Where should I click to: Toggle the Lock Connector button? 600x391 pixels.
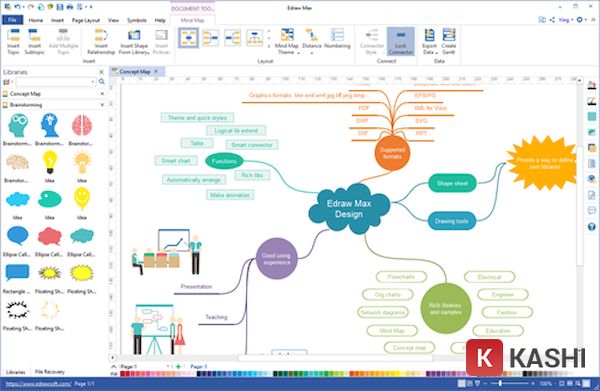400,41
